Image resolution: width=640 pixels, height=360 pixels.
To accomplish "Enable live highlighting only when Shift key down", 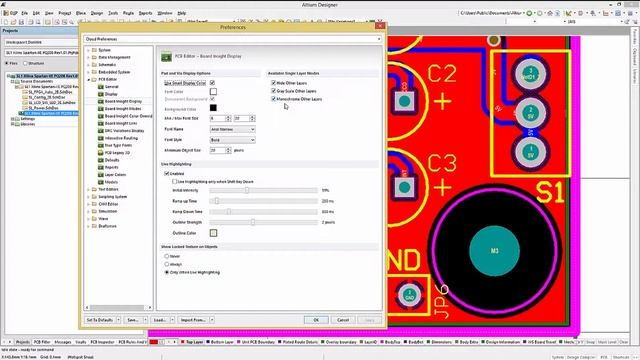I will (174, 181).
